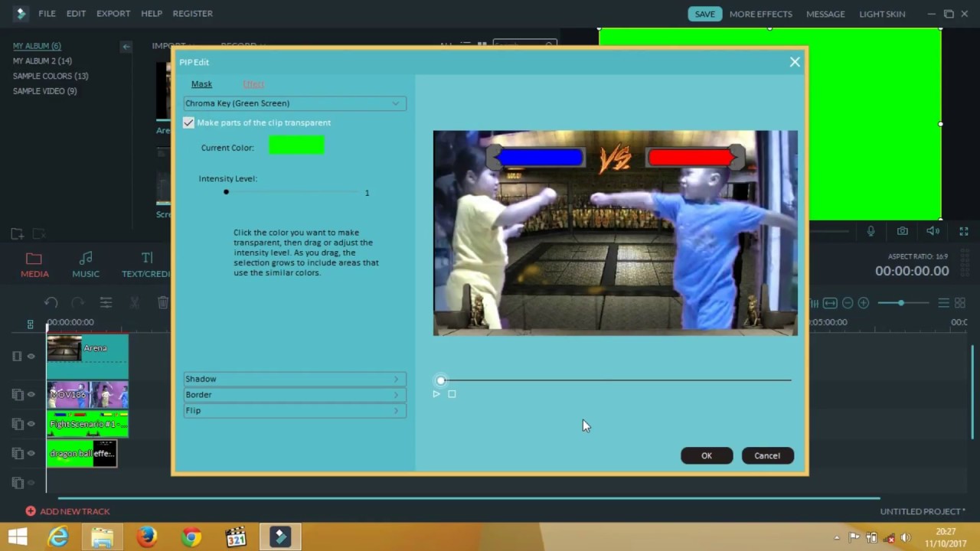
Task: Click the Filmora logo icon in the title bar
Action: coord(21,13)
